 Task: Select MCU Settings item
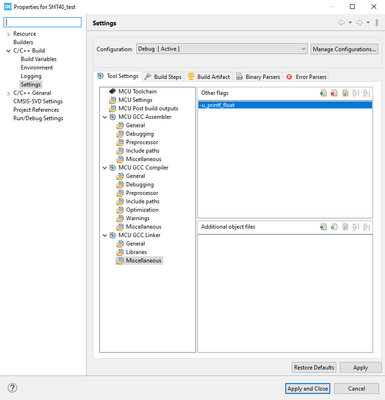(135, 100)
